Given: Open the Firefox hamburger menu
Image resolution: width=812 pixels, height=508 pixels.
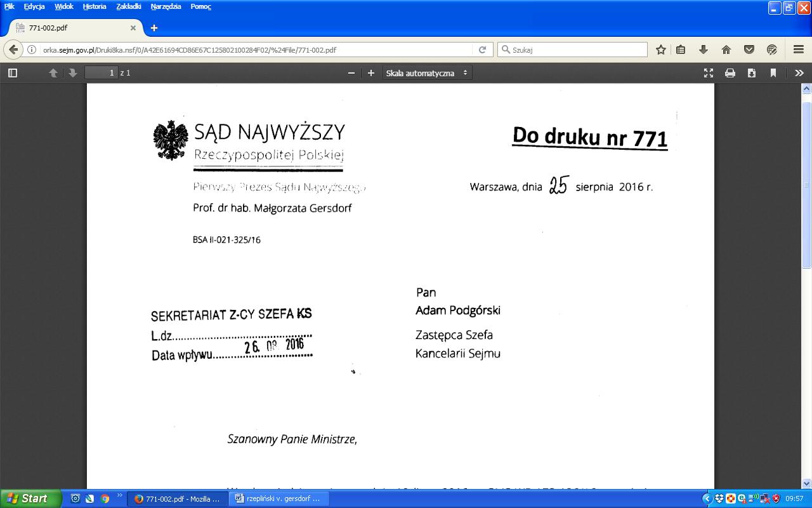Looking at the screenshot, I should [x=799, y=50].
